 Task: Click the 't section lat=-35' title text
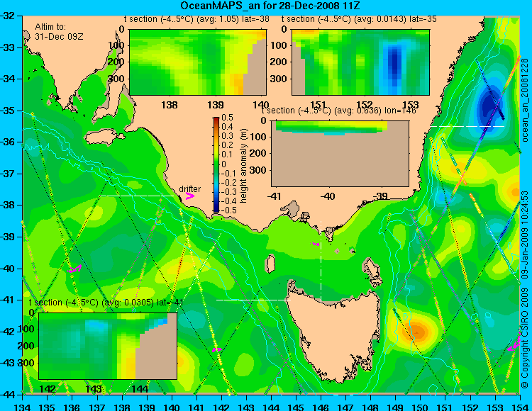point(359,19)
